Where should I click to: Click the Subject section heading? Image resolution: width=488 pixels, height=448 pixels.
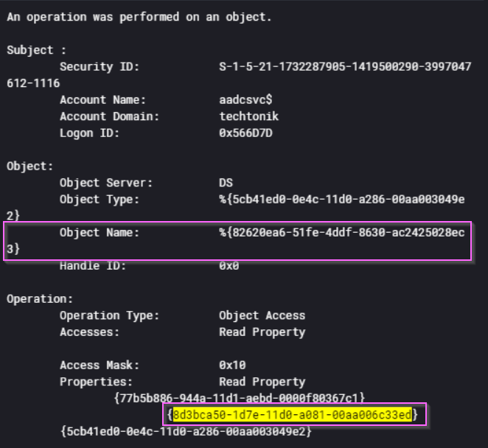[36, 50]
